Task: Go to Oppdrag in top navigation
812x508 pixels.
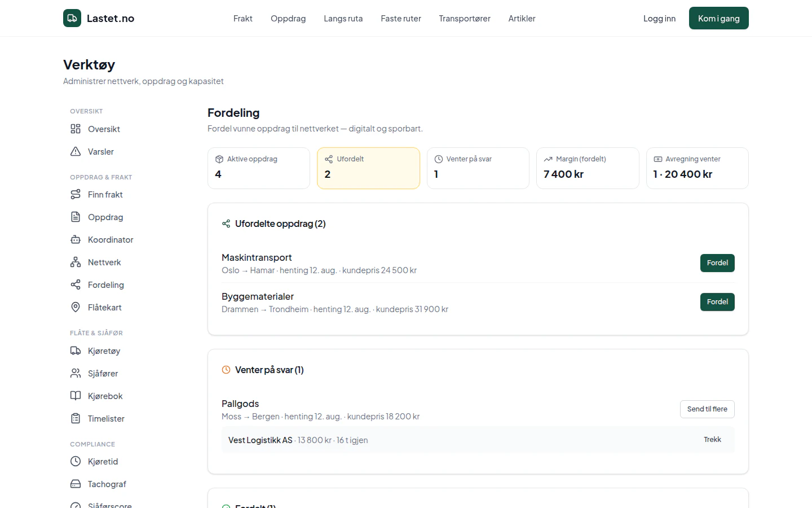Action: coord(288,19)
